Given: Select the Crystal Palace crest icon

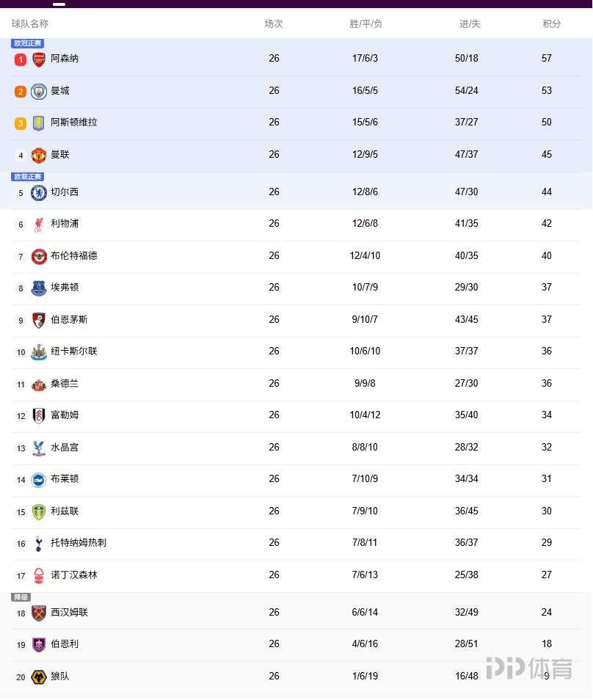Looking at the screenshot, I should point(39,448).
